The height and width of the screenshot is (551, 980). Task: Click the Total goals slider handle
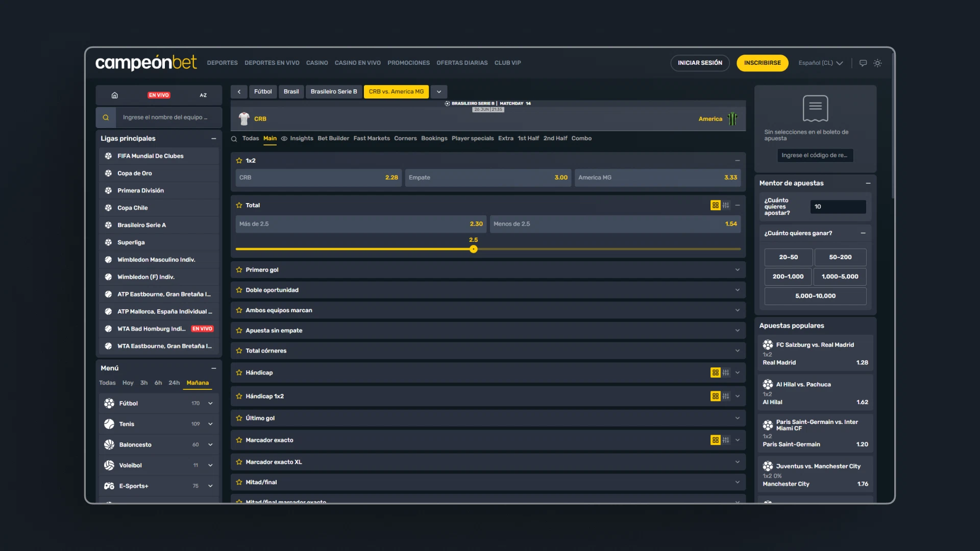(474, 249)
